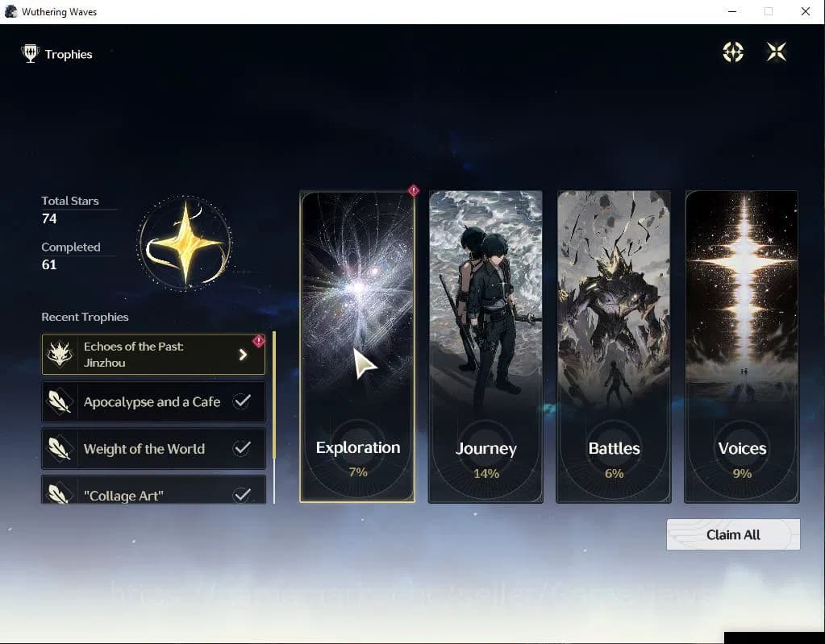Close the Trophies screen with the X-shaped icon

pos(777,52)
